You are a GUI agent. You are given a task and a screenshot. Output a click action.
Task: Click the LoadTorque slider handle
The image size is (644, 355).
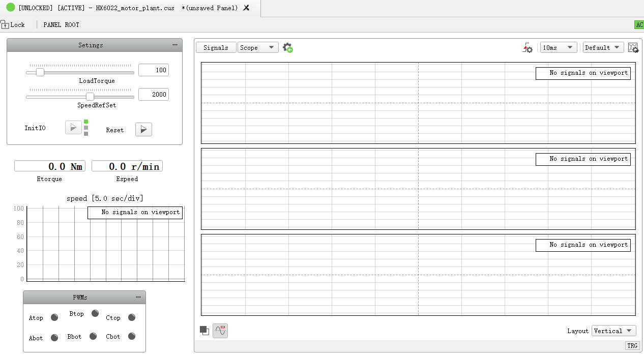(x=40, y=73)
